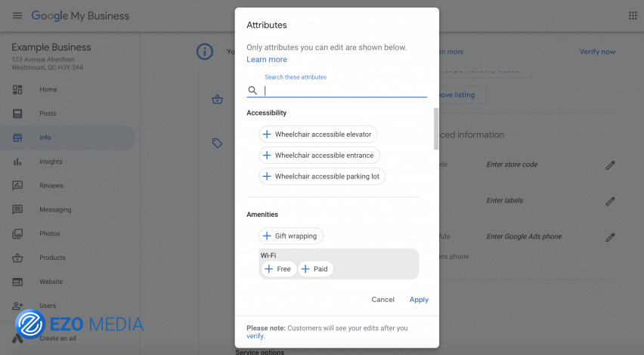Open the Google apps grid

click(x=633, y=16)
